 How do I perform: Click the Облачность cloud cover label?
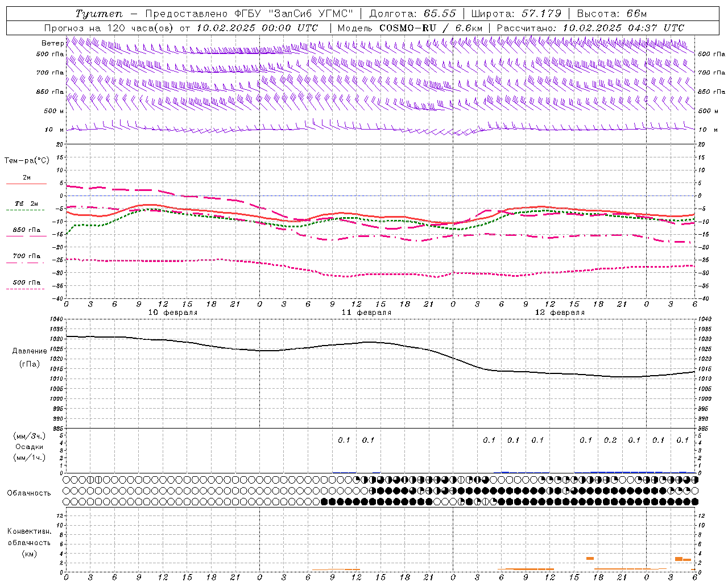29,493
